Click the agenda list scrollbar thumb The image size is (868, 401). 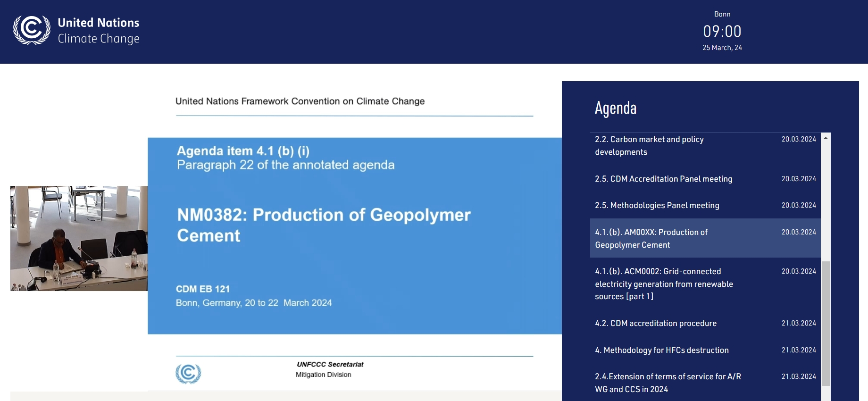click(x=826, y=324)
